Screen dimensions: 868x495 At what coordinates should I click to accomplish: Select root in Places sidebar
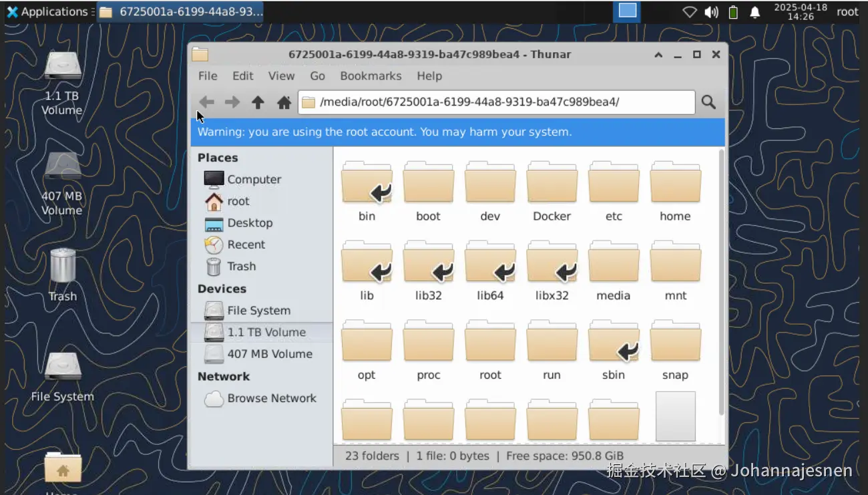[x=261, y=201]
